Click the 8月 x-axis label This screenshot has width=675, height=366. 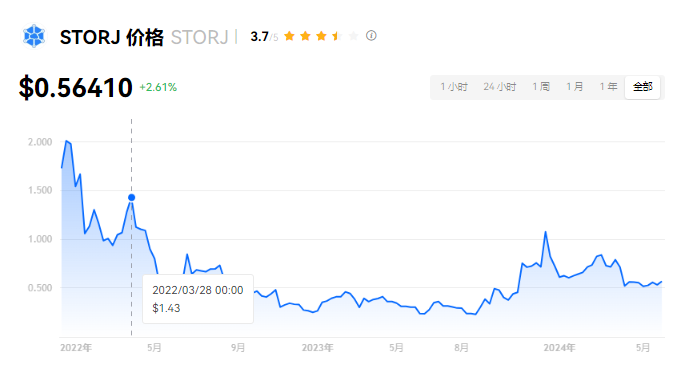pos(461,347)
